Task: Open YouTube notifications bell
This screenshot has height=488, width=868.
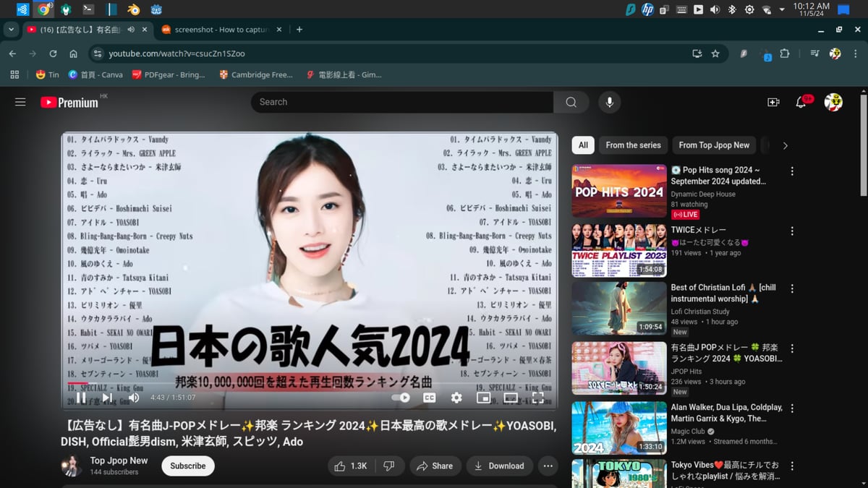Action: [801, 102]
